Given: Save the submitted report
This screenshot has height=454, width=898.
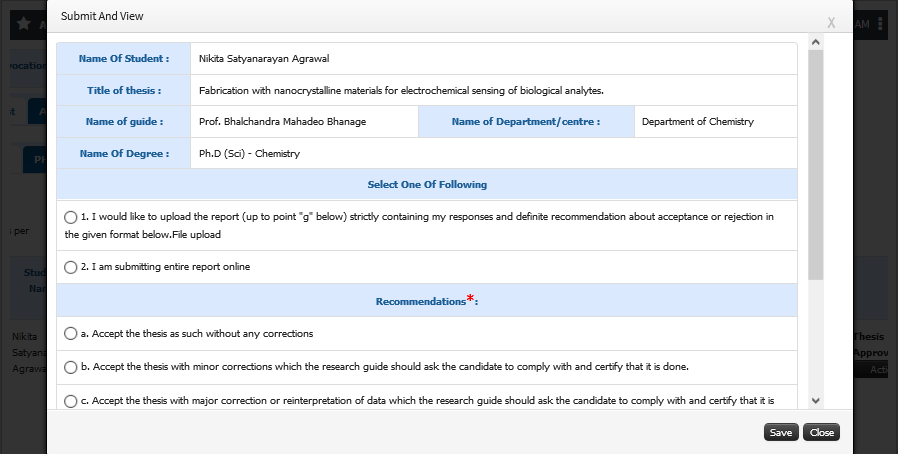Looking at the screenshot, I should click(x=781, y=432).
